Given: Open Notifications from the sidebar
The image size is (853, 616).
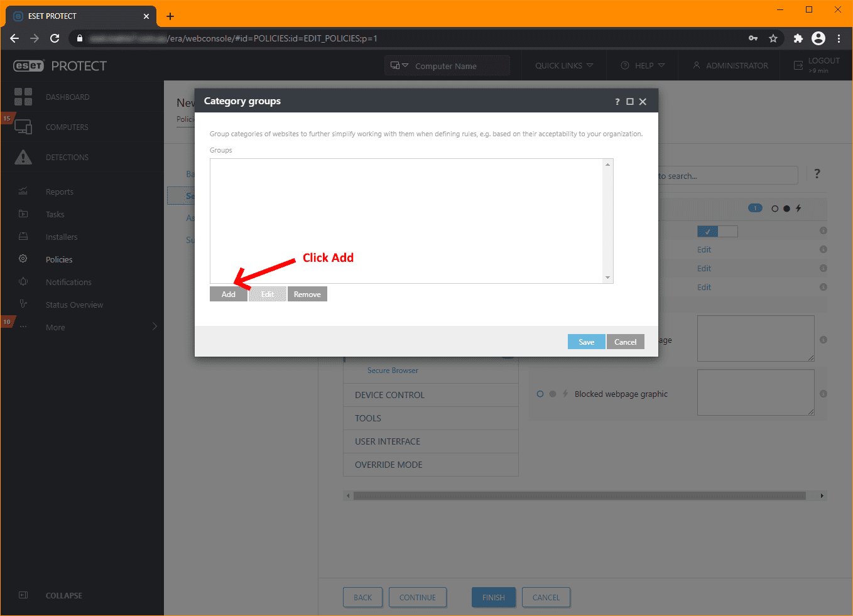Looking at the screenshot, I should [68, 282].
